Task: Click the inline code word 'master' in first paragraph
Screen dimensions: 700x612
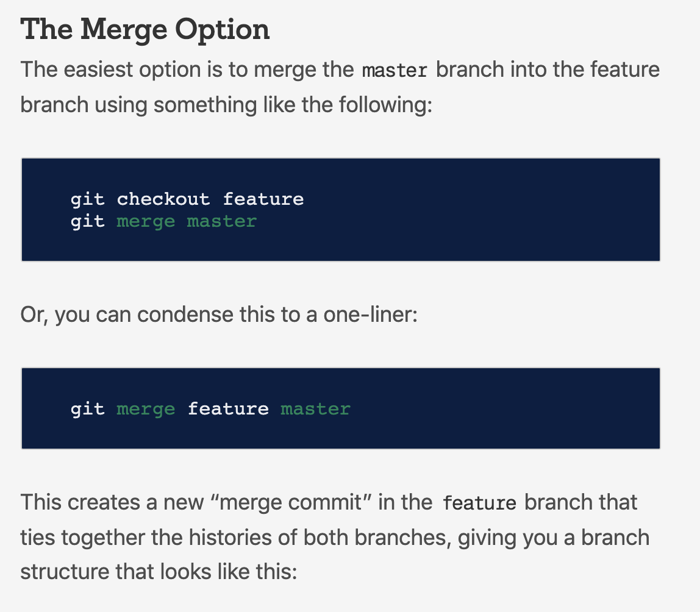Action: pyautogui.click(x=395, y=71)
